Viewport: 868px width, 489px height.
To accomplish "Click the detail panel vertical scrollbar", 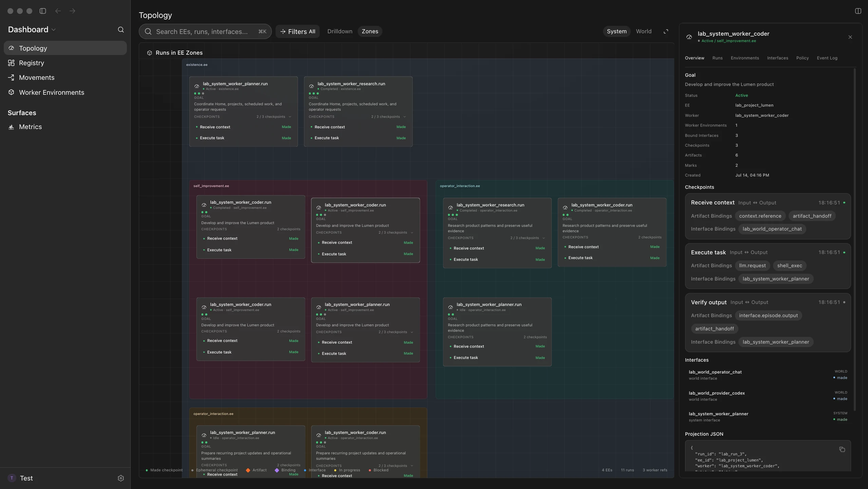I will click(x=854, y=239).
